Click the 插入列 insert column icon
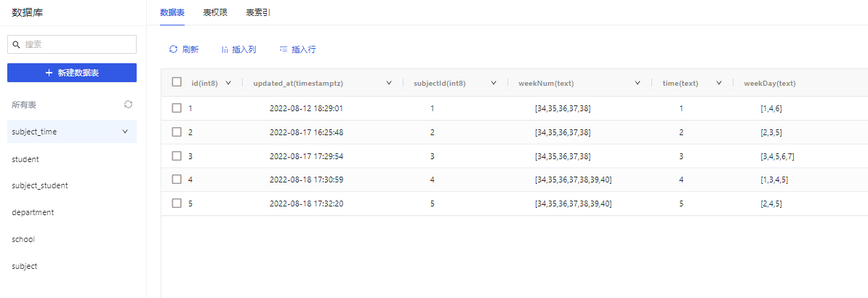The image size is (868, 298). tap(225, 49)
